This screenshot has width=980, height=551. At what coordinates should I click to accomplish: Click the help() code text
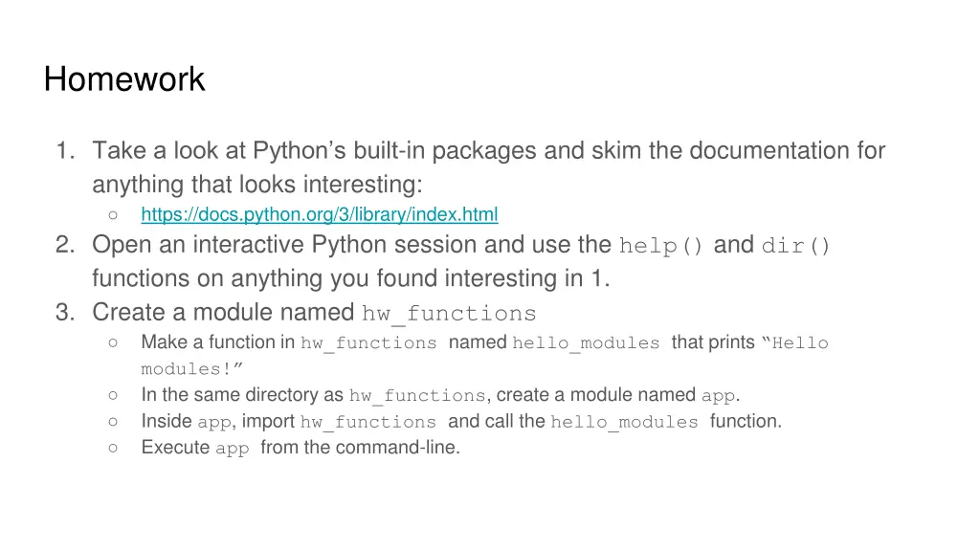pos(660,246)
